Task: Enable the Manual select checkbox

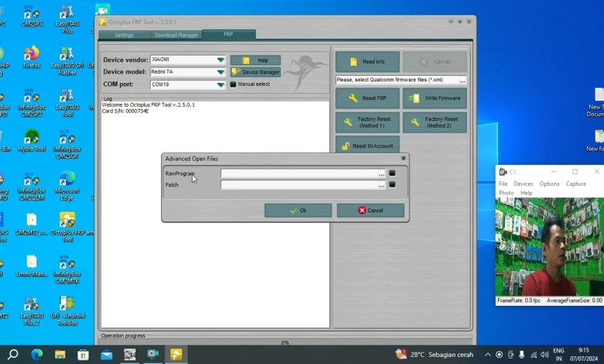Action: [233, 84]
